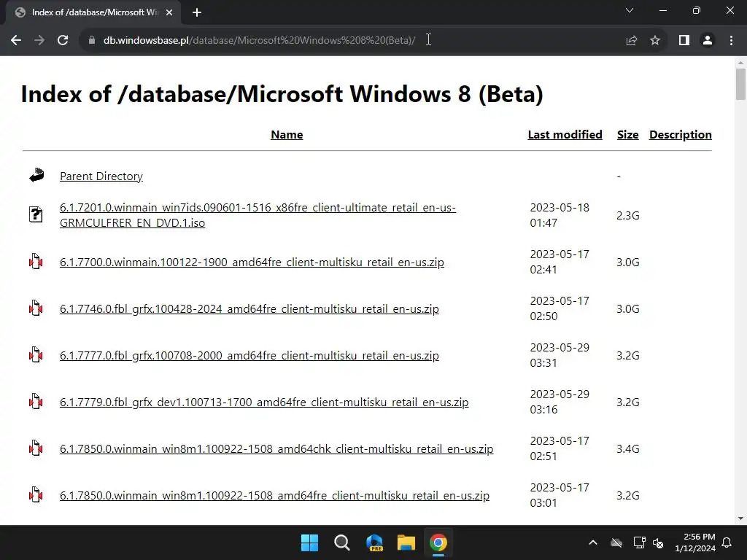
Task: Reload the current page
Action: point(63,41)
